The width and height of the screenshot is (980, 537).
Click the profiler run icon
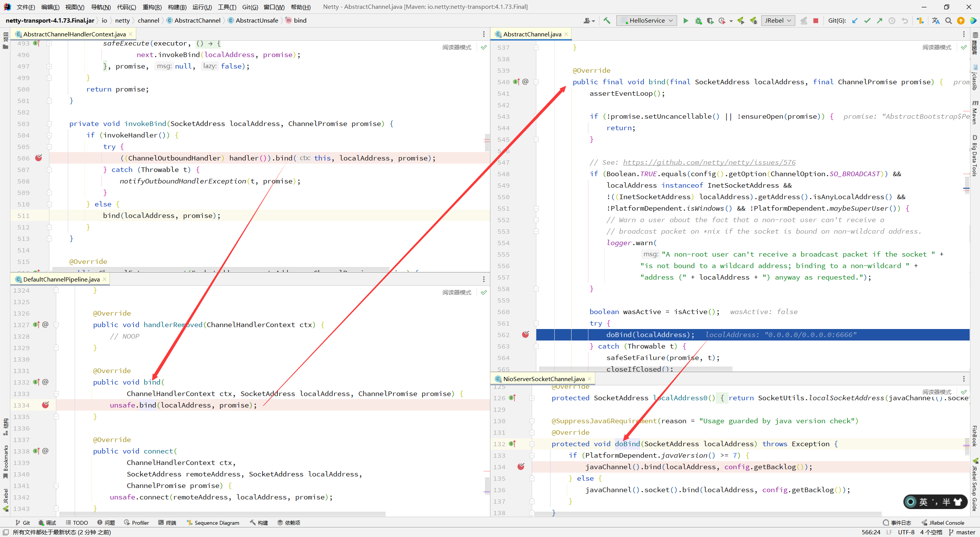click(722, 21)
